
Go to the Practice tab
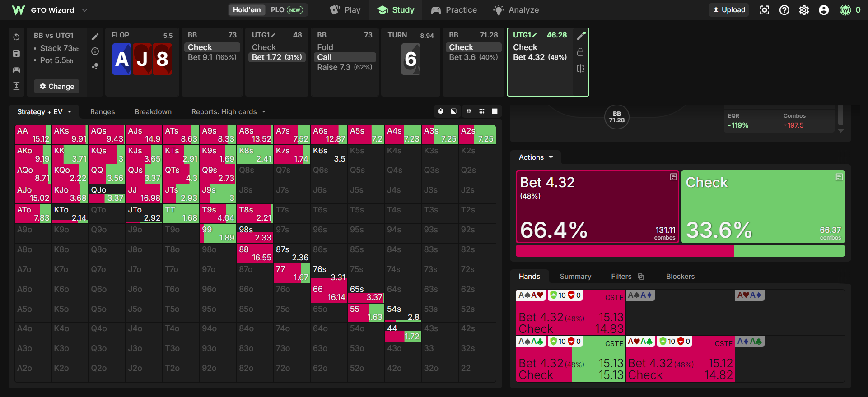454,10
